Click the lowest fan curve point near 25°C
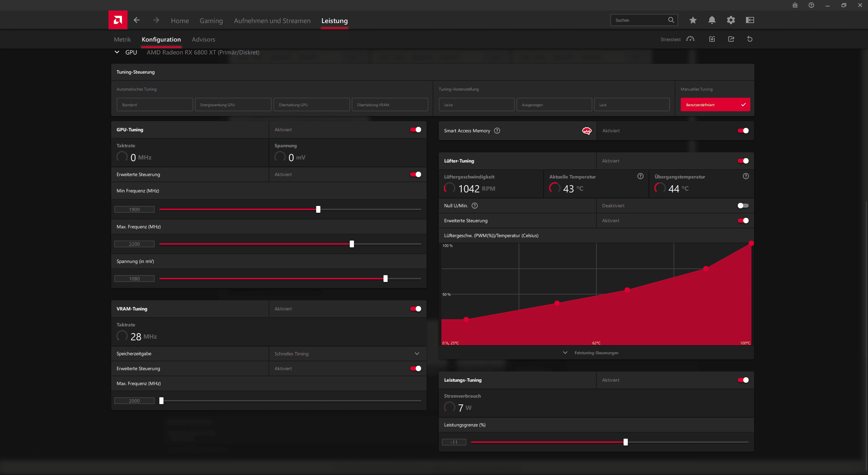The height and width of the screenshot is (475, 868). pos(466,319)
